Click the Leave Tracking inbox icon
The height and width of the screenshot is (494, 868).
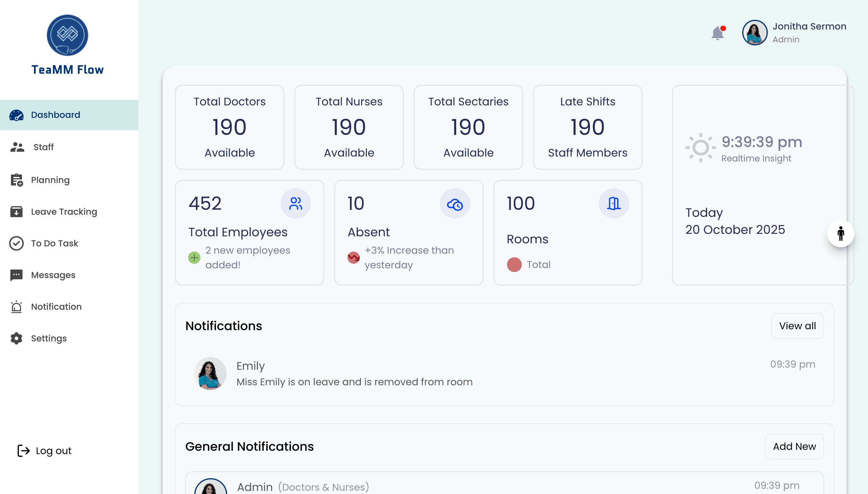tap(17, 212)
